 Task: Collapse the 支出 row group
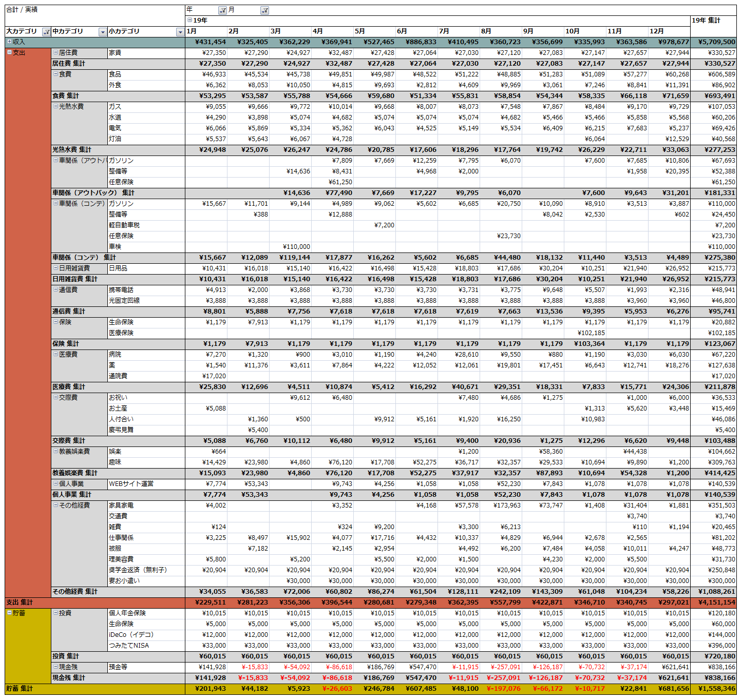[x=9, y=52]
